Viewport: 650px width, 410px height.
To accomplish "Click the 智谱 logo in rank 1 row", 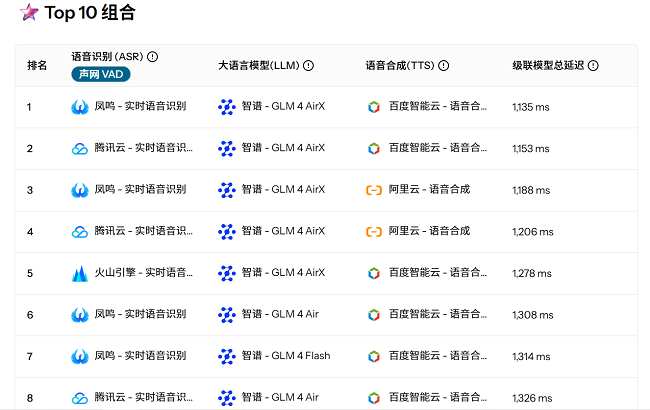I will point(227,107).
